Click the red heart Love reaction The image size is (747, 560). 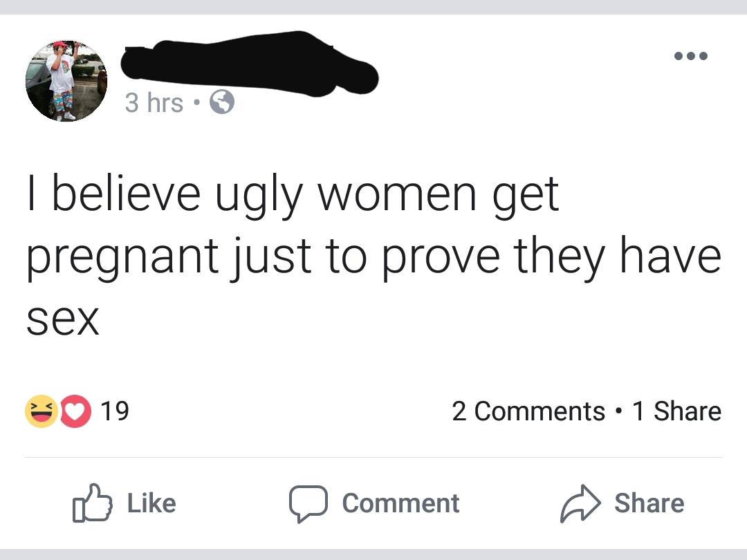(75, 411)
